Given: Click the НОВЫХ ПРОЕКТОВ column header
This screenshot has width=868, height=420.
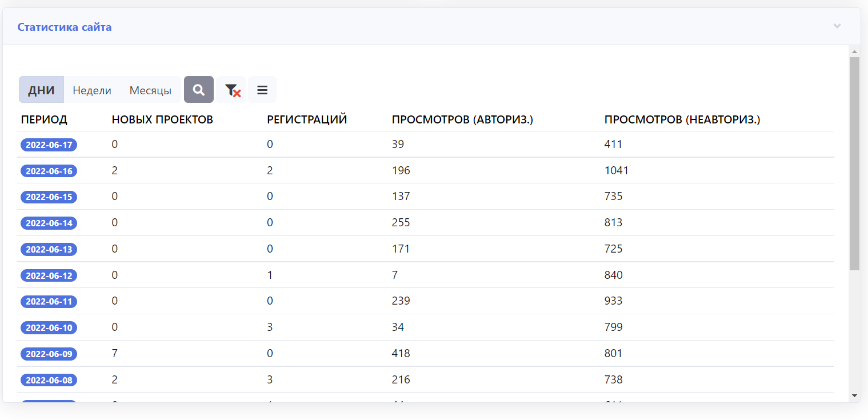Looking at the screenshot, I should 162,119.
